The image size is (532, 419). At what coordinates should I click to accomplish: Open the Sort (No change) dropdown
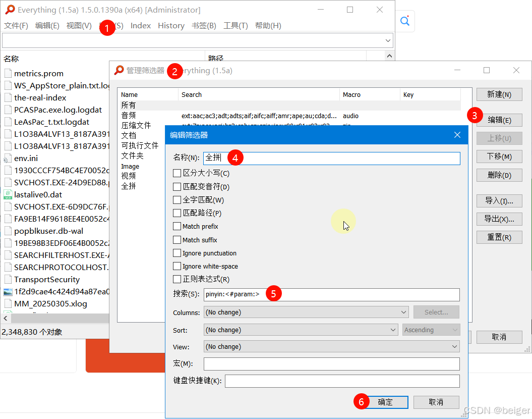(301, 330)
